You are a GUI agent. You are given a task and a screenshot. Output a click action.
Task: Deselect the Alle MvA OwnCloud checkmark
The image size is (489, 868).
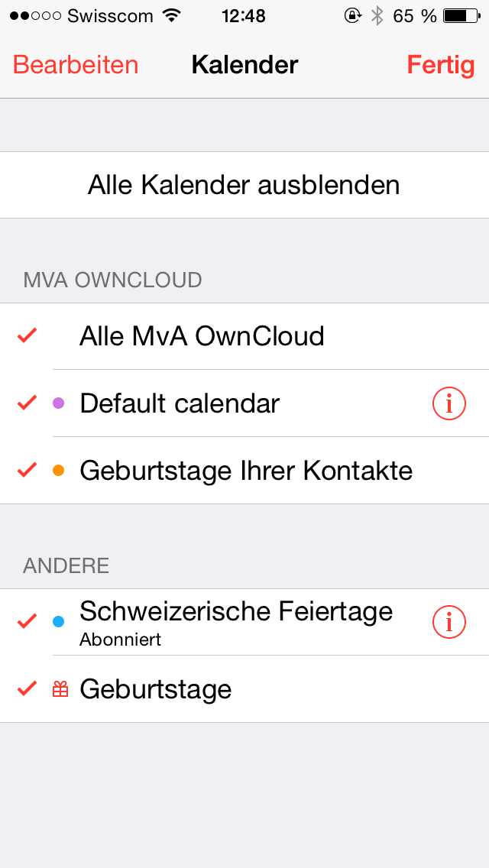(x=26, y=335)
